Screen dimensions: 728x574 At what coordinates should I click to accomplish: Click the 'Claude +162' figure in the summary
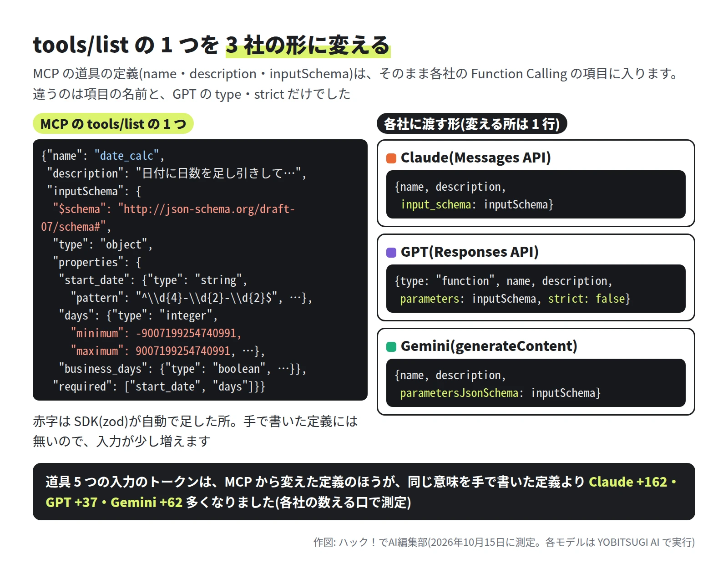click(627, 482)
